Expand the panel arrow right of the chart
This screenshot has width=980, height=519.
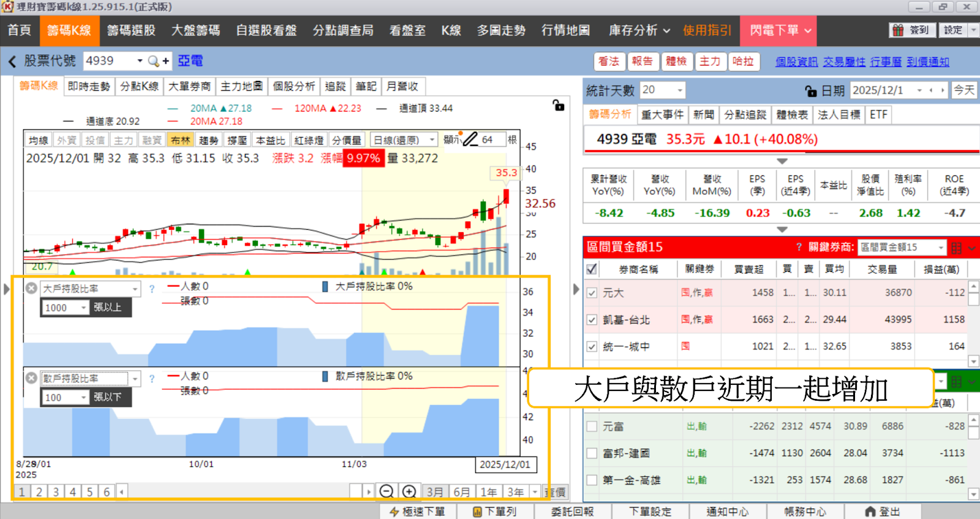coord(576,289)
